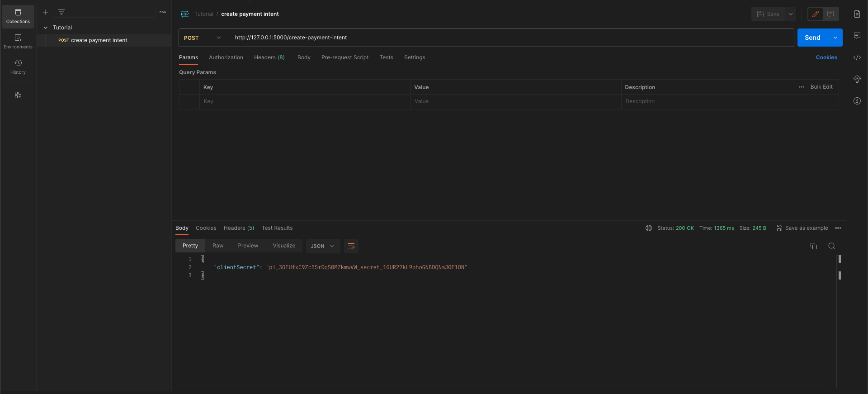Click the Tutorial breadcrumb link
Screen dimensions: 868x394
204,14
